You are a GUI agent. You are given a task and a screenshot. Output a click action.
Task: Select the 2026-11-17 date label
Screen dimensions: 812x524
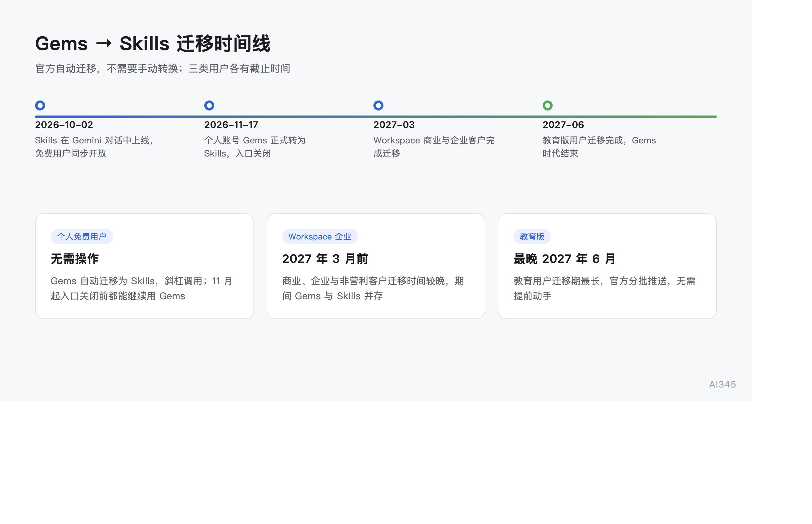tap(231, 125)
